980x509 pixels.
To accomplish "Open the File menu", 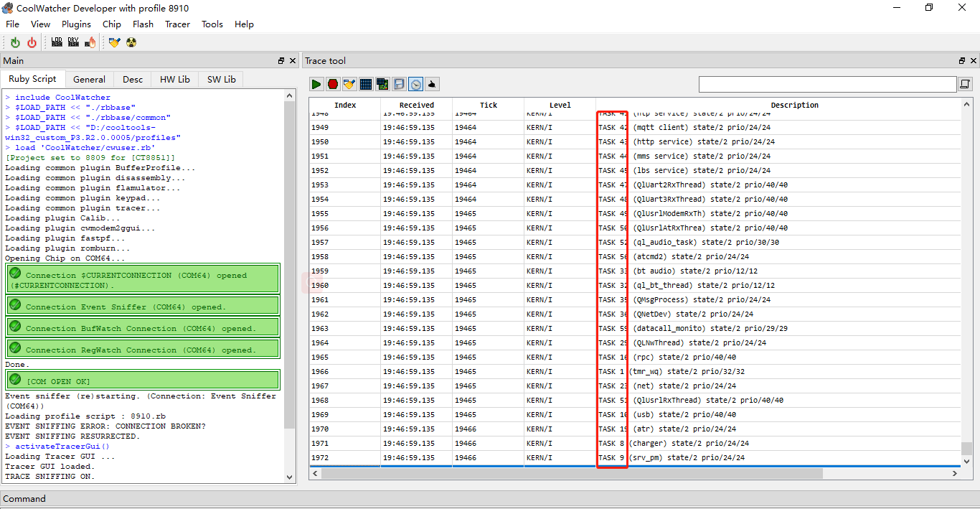I will pos(13,24).
